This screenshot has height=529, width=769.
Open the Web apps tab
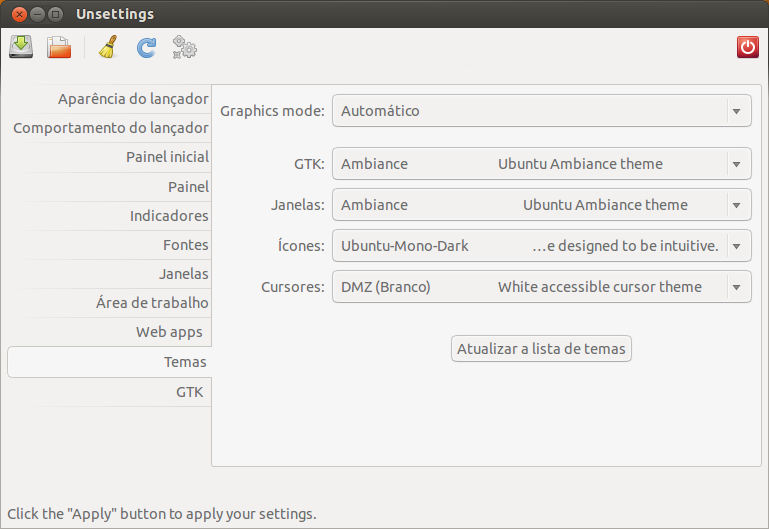169,332
